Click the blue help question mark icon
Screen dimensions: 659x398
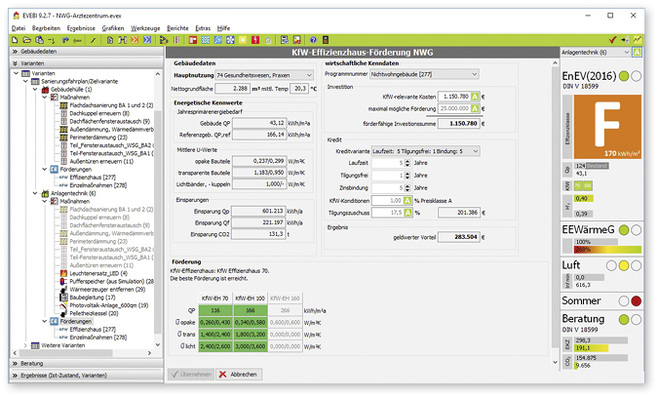[x=313, y=40]
